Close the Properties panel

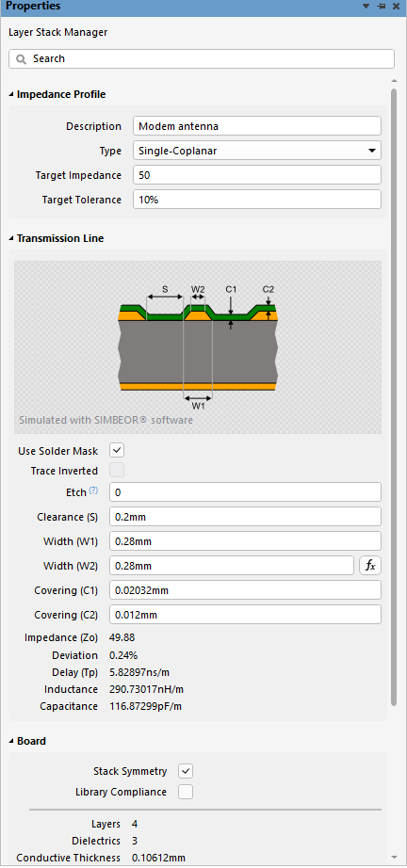396,6
